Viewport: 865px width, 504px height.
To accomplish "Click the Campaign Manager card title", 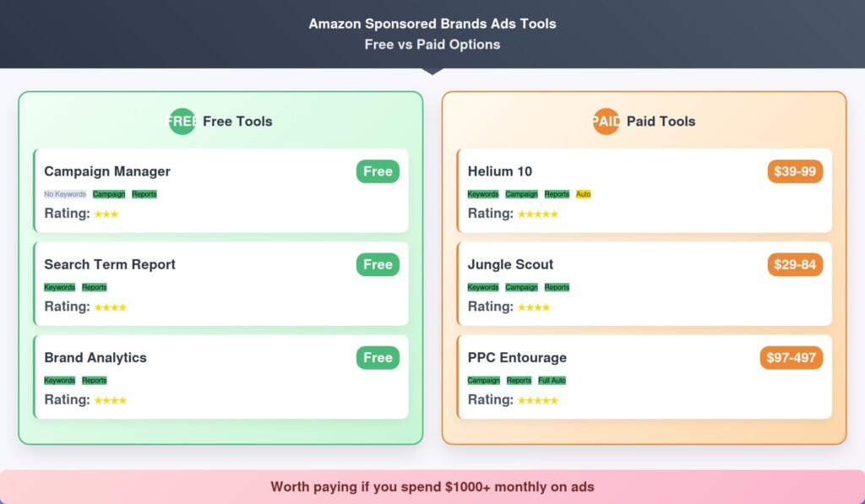I will (x=107, y=171).
